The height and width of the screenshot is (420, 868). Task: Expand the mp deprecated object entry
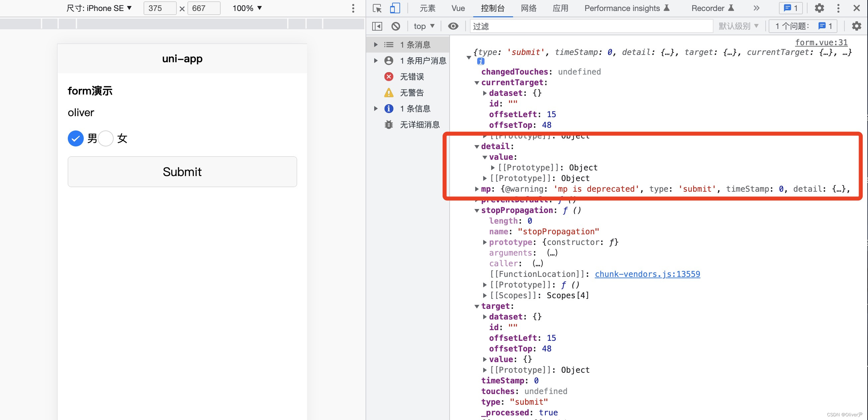[477, 189]
